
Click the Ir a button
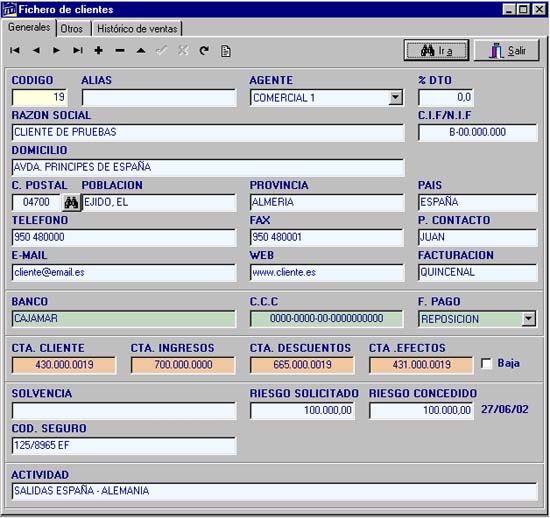pos(436,51)
